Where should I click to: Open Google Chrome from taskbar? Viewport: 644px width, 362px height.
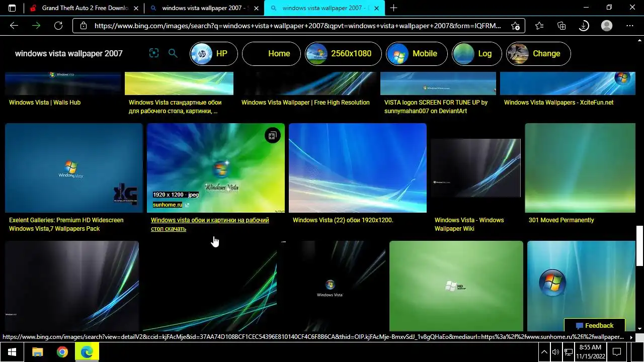(62, 352)
